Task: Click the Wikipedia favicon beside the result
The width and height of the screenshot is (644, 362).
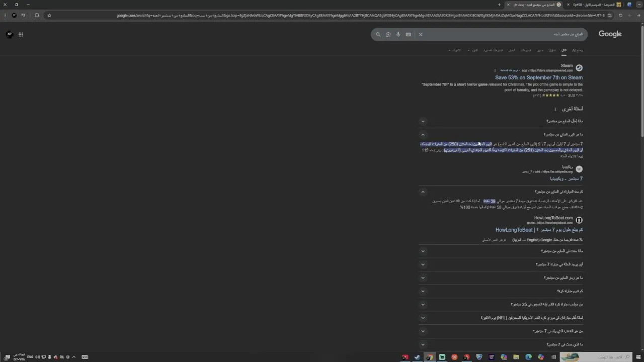Action: click(579, 169)
